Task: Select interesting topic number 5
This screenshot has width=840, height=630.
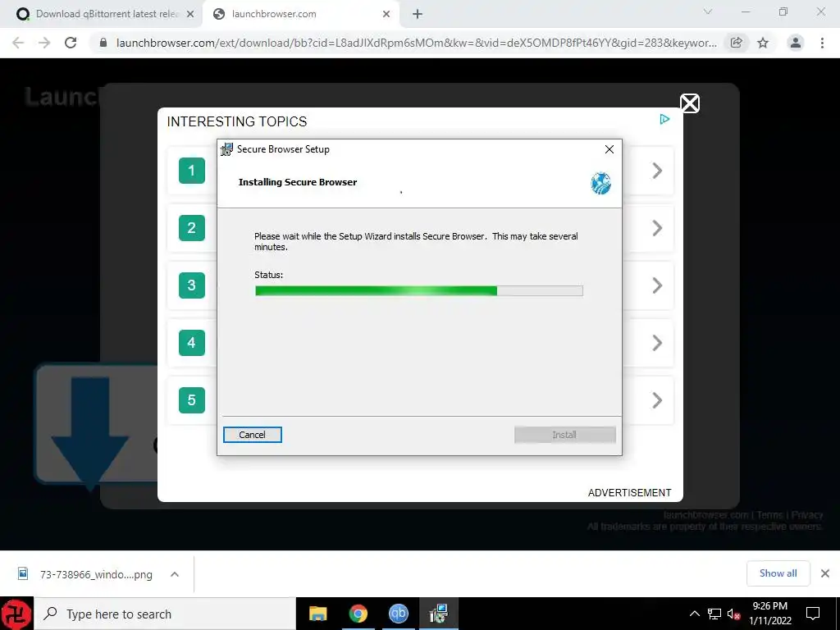Action: coord(191,400)
